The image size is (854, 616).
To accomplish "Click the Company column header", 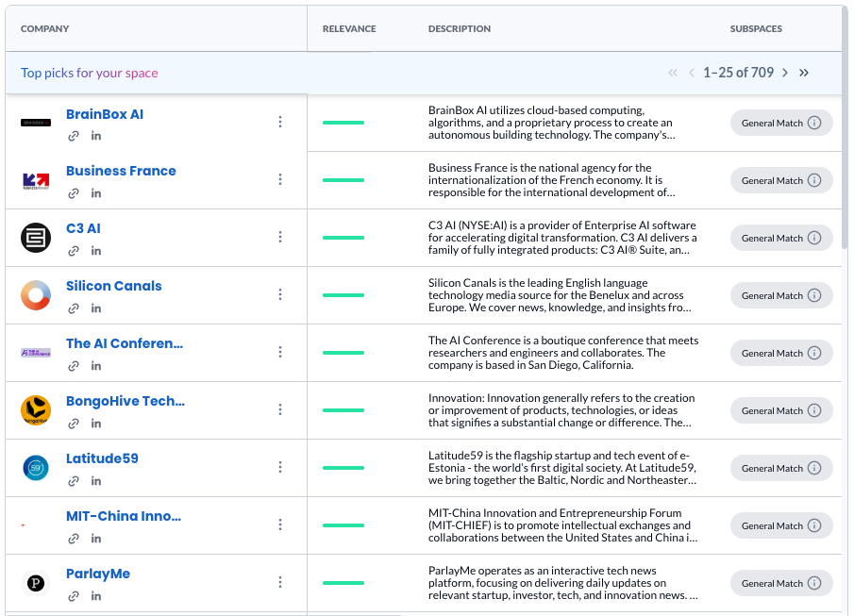I will pos(45,29).
